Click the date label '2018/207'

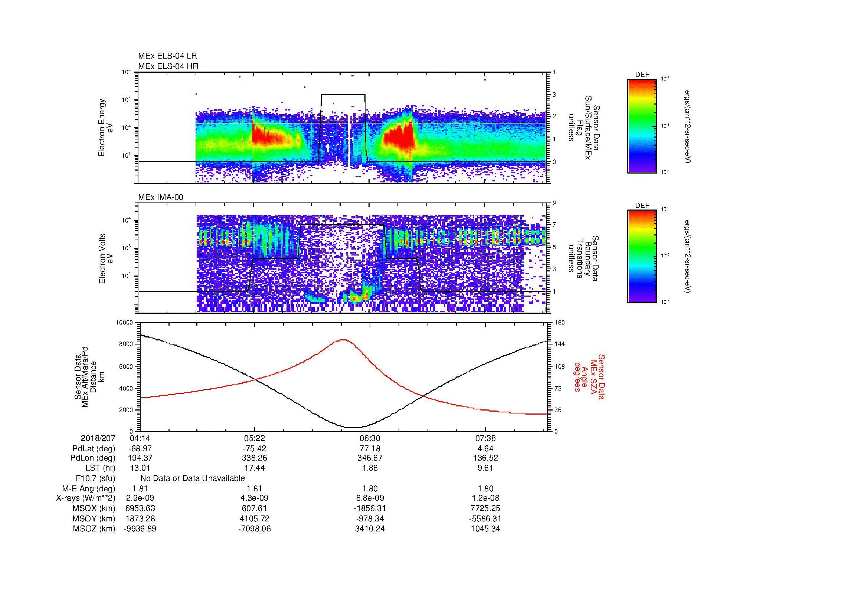98,438
